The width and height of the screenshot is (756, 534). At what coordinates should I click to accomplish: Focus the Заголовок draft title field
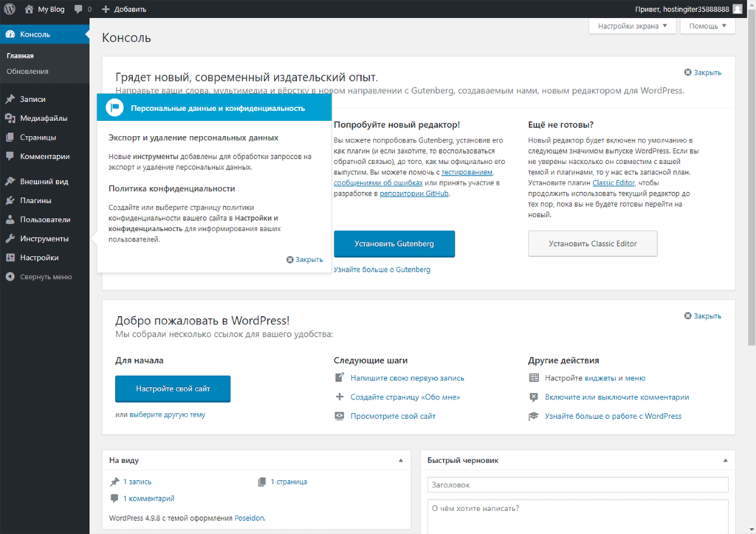click(577, 485)
